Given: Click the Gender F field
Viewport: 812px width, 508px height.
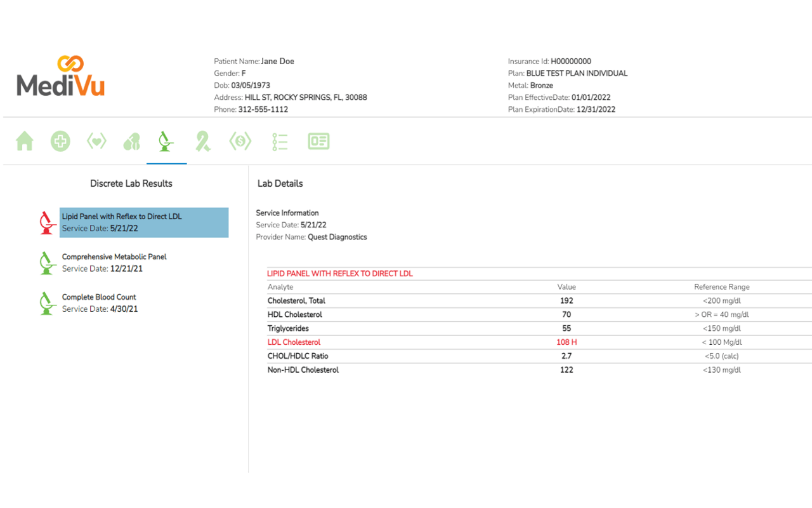Looking at the screenshot, I should [230, 74].
